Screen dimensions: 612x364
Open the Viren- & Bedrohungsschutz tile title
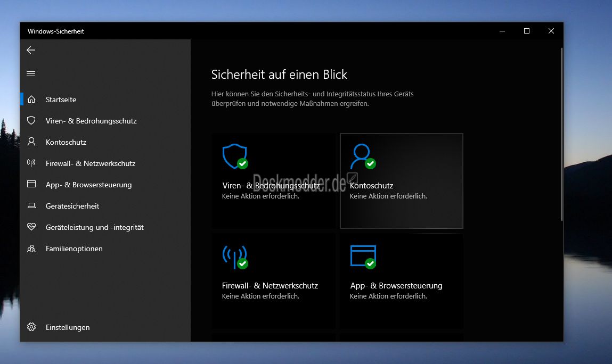[271, 186]
